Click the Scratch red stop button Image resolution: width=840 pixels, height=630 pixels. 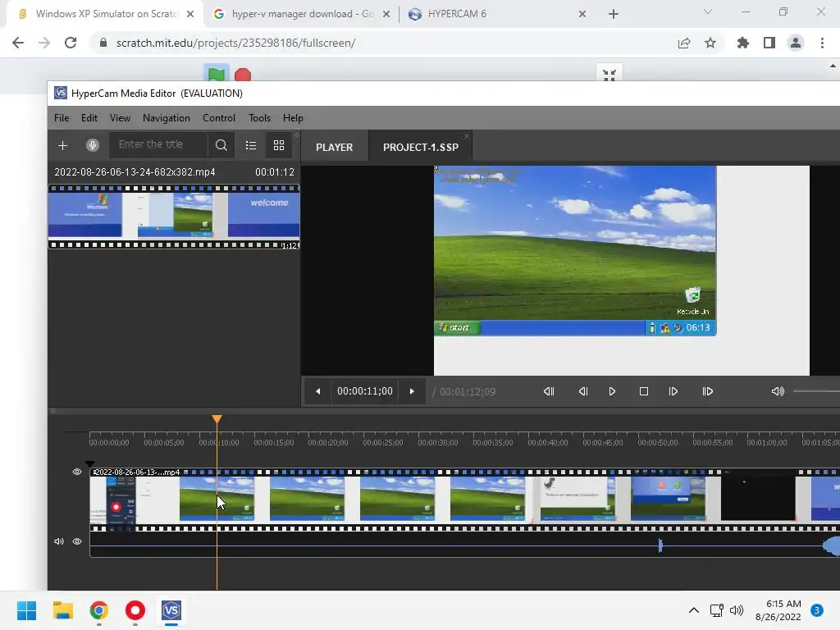(x=243, y=75)
